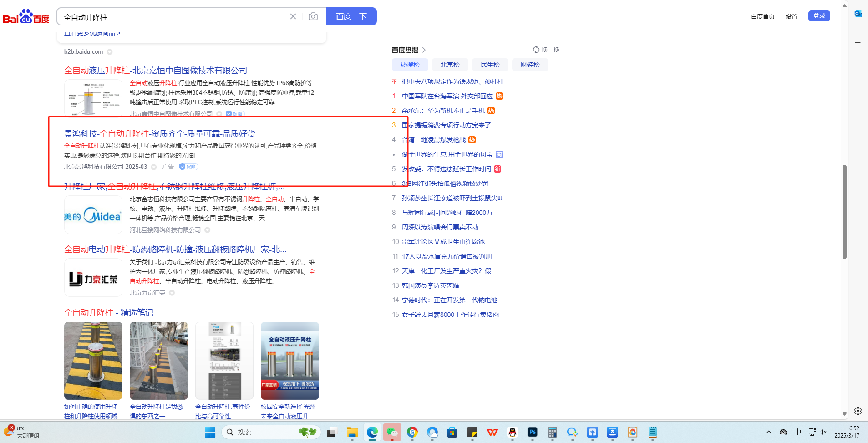Toggle the muted volume icon
The width and height of the screenshot is (868, 443).
823,432
